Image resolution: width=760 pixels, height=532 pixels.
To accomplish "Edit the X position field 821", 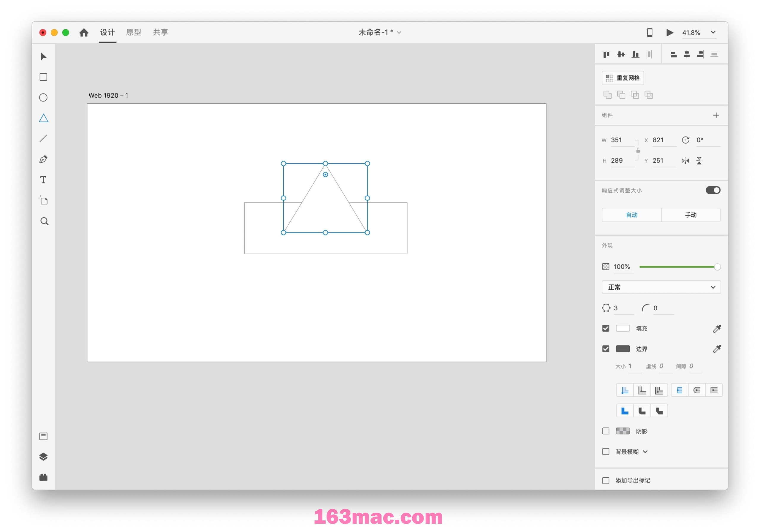I will click(664, 140).
